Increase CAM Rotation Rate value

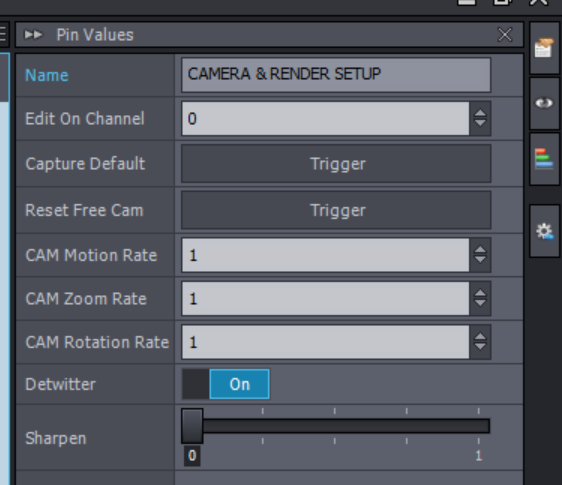[480, 337]
